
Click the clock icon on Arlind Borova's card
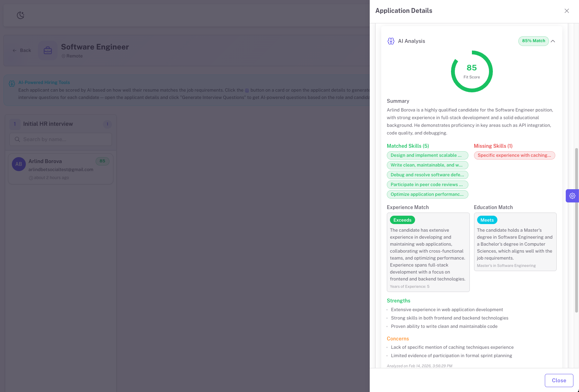tap(31, 177)
